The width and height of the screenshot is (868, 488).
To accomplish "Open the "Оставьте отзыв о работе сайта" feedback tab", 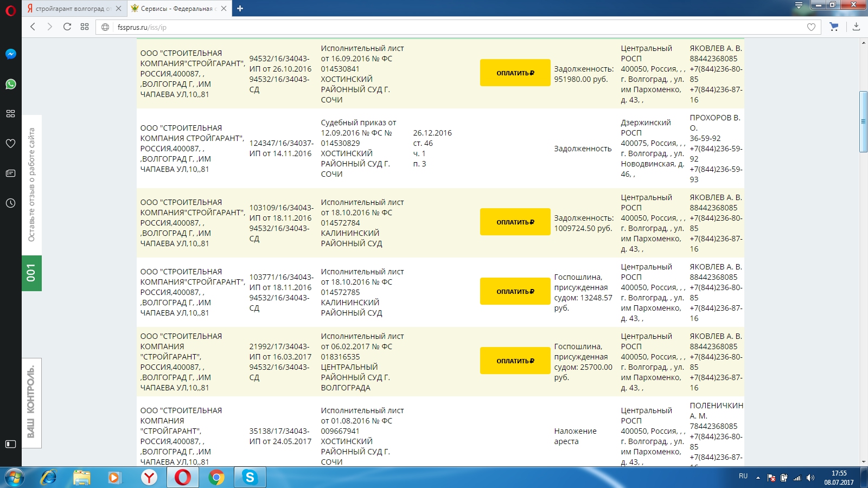I will click(x=31, y=185).
